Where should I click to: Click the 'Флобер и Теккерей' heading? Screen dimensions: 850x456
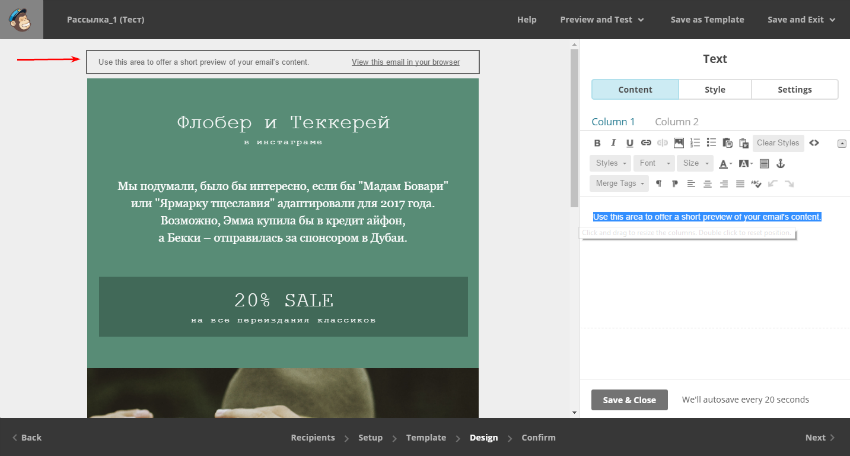pos(283,123)
